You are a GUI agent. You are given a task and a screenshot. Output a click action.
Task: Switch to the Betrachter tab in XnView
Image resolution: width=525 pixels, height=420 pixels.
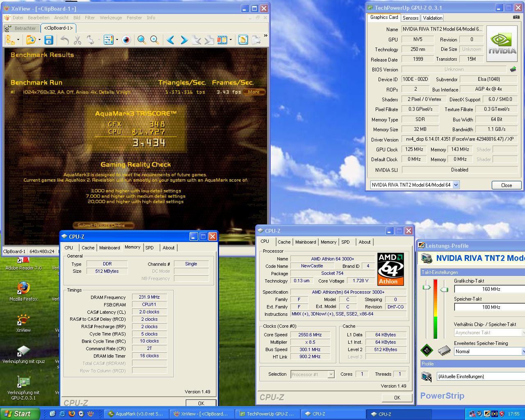[22, 28]
